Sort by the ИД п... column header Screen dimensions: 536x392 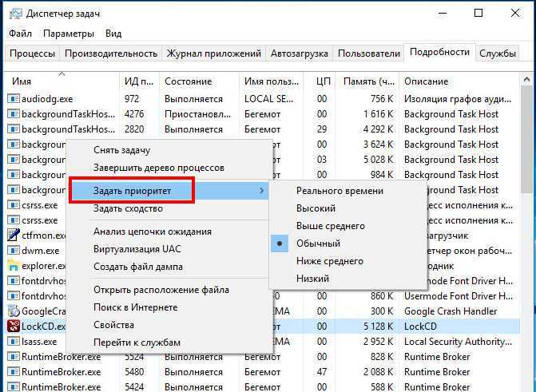click(138, 81)
